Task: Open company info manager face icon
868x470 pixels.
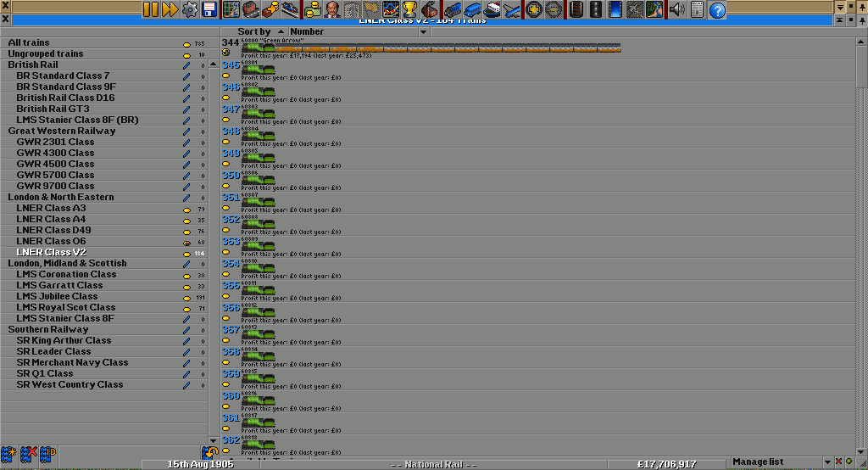Action: [x=332, y=9]
